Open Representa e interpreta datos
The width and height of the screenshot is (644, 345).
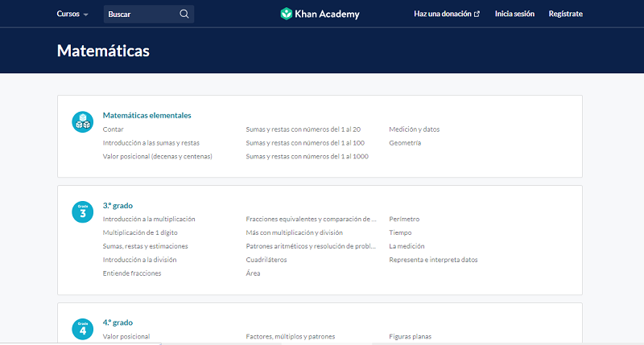433,260
